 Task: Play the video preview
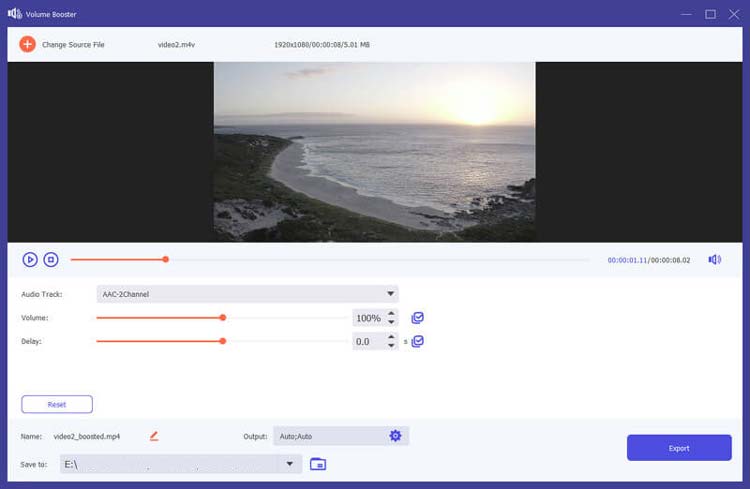(30, 260)
